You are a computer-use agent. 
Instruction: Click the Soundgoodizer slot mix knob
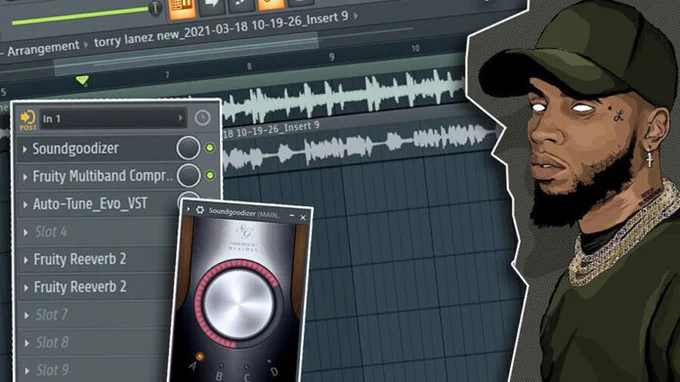coord(188,148)
